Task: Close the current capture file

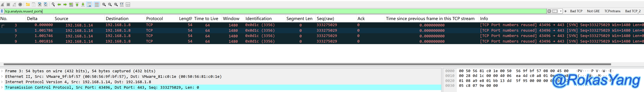Action: (x=40, y=4)
